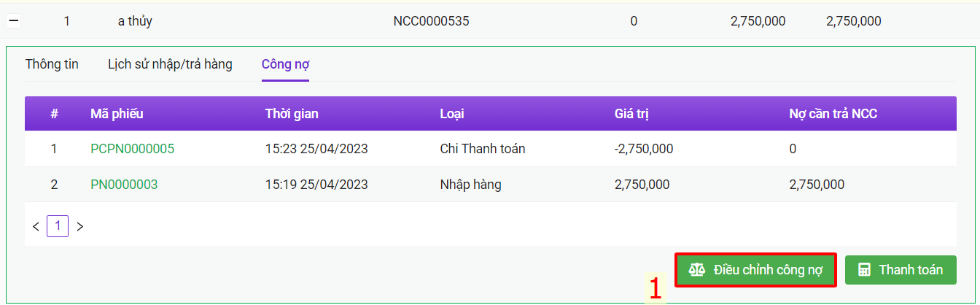Open voucher PCPN0000005
Viewport: 980px width, 305px height.
point(132,149)
